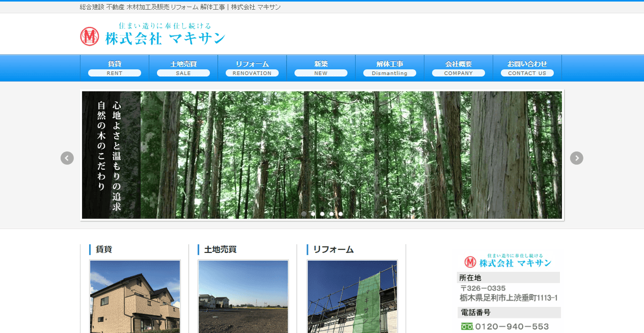Open the お問い合わせ CONTACT US page
The image size is (644, 333).
[x=527, y=67]
